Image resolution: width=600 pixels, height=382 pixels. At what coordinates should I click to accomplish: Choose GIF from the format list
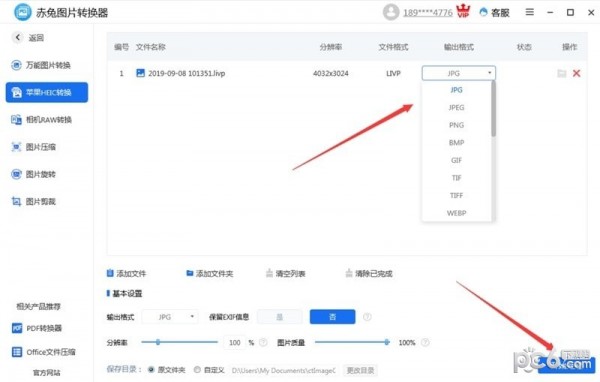coord(456,160)
